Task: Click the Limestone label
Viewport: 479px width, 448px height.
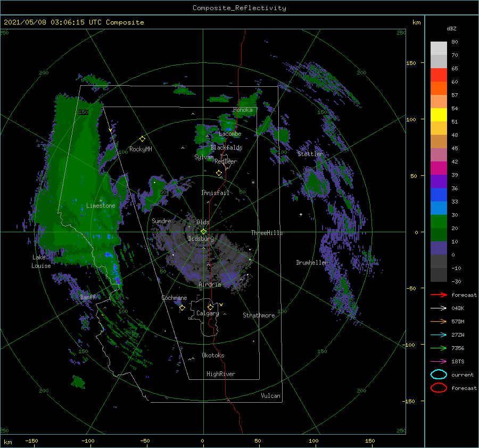Action: [x=101, y=206]
